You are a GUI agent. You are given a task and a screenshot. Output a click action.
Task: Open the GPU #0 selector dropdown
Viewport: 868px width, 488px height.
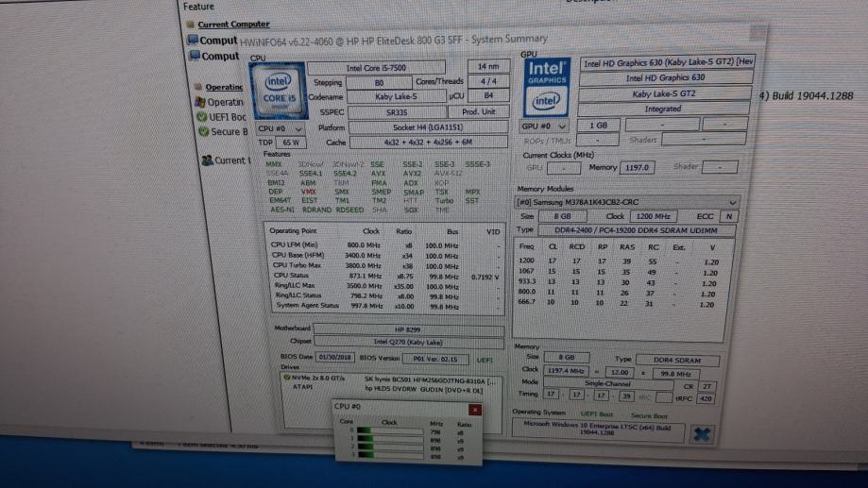pyautogui.click(x=545, y=126)
